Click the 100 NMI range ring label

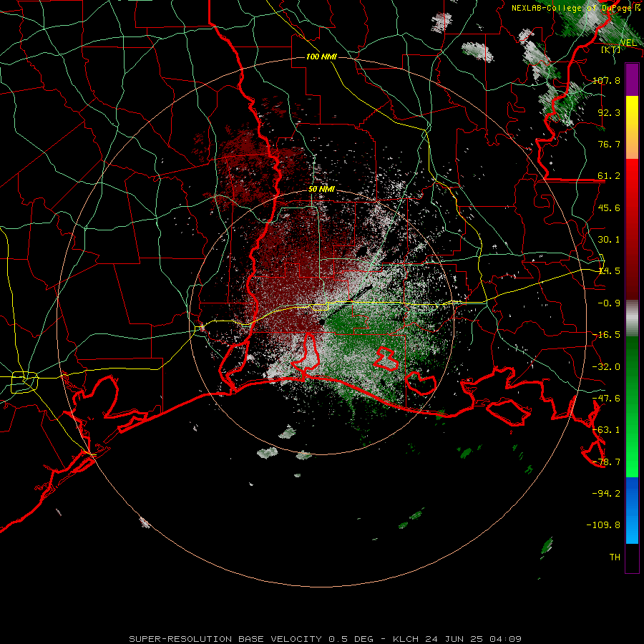[x=321, y=57]
